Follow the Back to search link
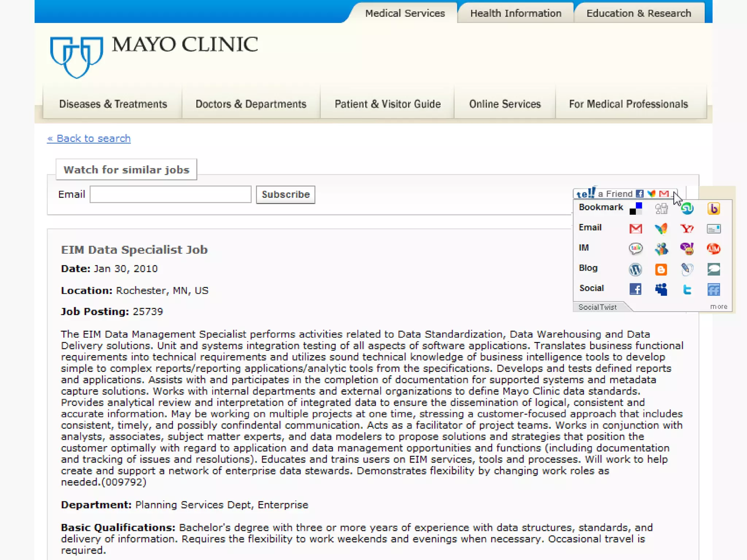747x560 pixels. [x=89, y=139]
